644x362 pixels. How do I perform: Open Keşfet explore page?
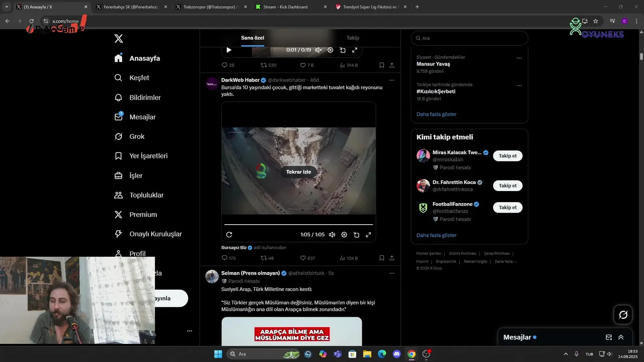(132, 78)
